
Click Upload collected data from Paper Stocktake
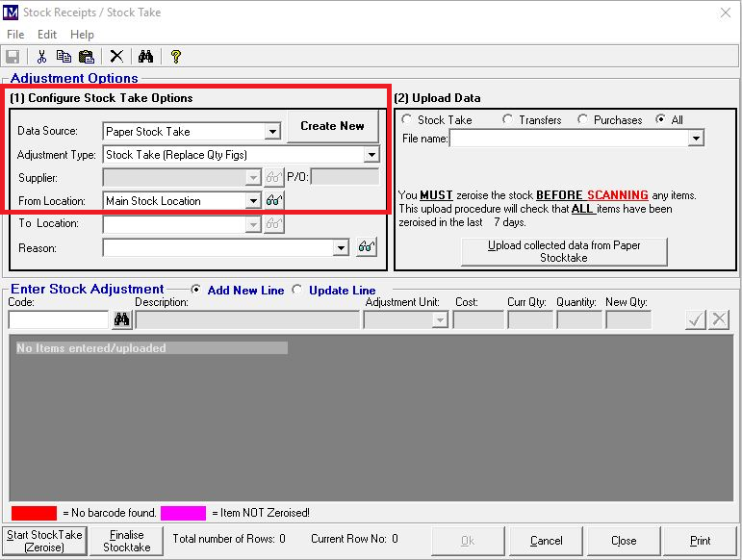coord(564,252)
